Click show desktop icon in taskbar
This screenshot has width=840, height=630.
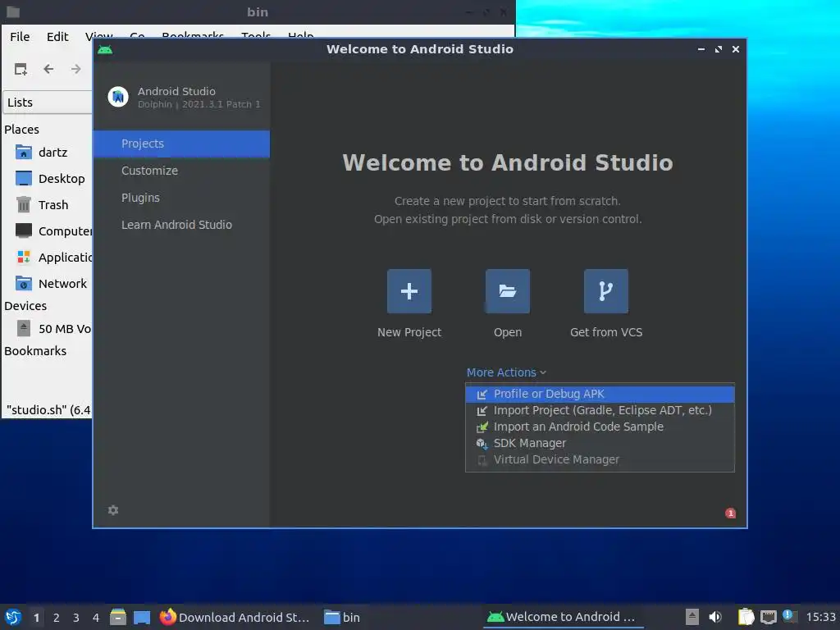(x=142, y=617)
